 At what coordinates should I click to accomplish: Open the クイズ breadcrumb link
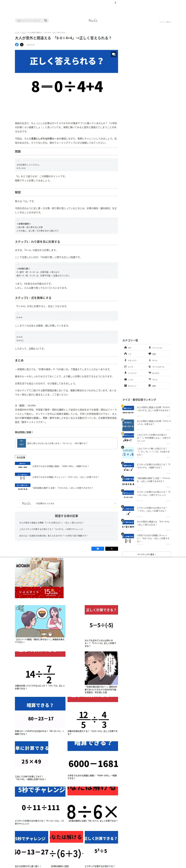pyautogui.click(x=24, y=33)
